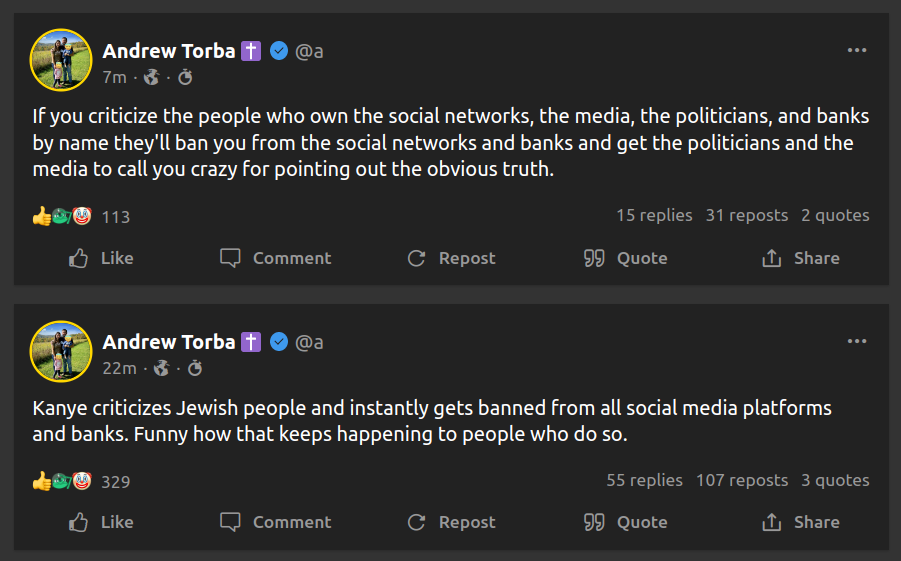This screenshot has height=561, width=901.
Task: Share the first post
Action: pos(800,258)
